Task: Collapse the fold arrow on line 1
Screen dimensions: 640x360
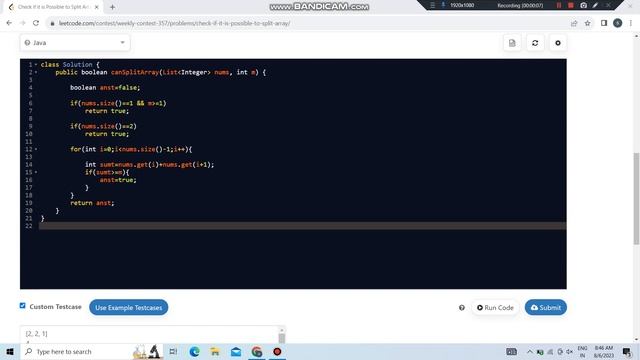Action: pyautogui.click(x=36, y=64)
